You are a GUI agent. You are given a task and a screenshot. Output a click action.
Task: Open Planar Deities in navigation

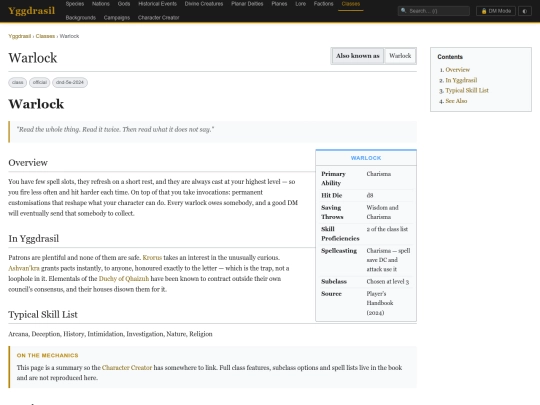pos(247,4)
